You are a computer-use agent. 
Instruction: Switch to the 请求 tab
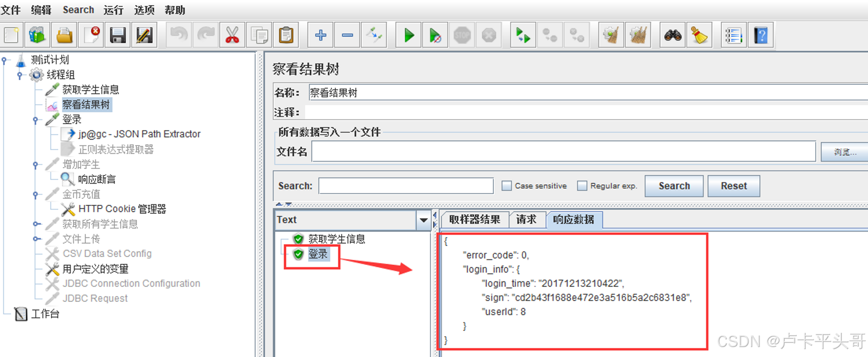[526, 220]
